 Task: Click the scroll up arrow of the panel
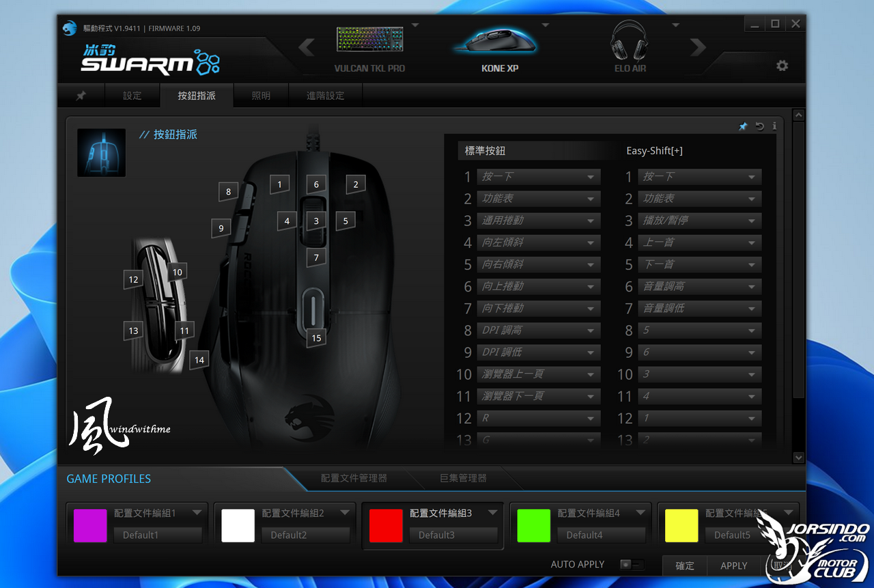(798, 115)
